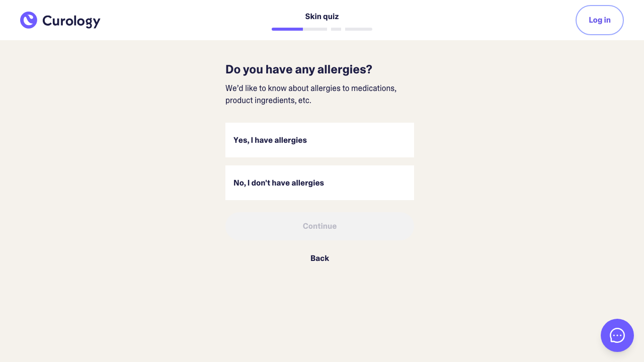Click the grey remainder of first progress segment

tap(315, 29)
